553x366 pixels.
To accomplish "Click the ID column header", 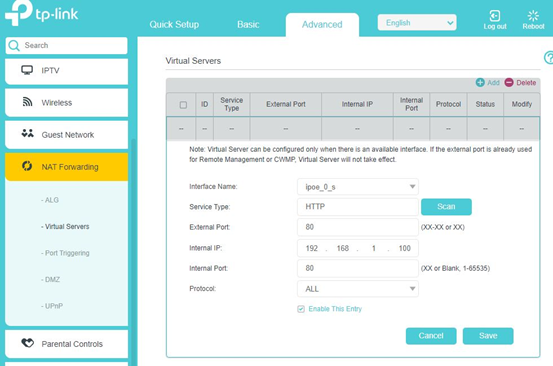I will pos(205,104).
